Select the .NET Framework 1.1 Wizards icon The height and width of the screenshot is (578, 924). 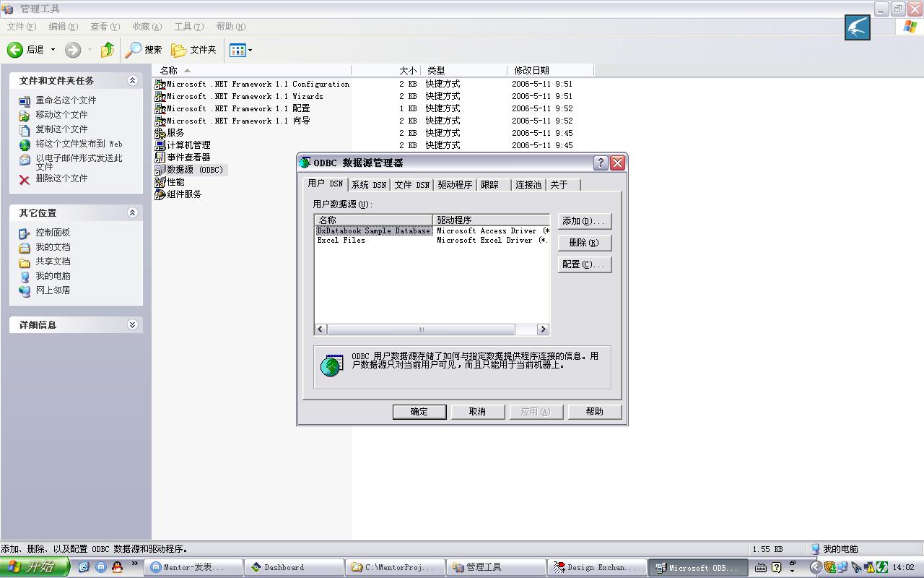(160, 96)
